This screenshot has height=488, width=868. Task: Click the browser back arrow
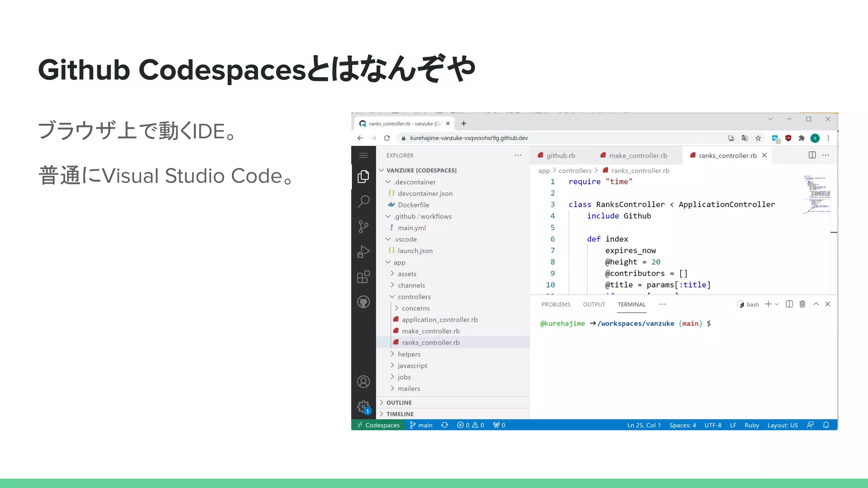360,138
